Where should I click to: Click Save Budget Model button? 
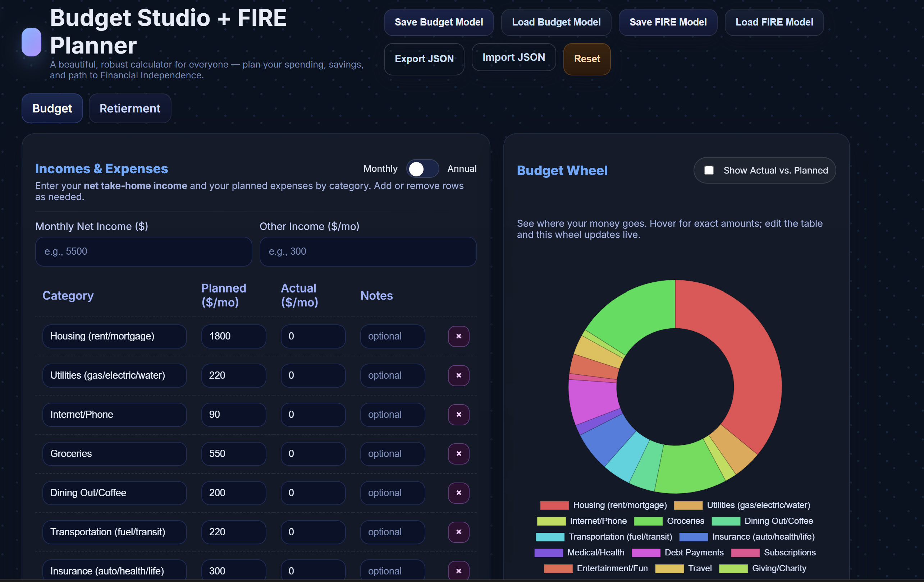pyautogui.click(x=439, y=22)
